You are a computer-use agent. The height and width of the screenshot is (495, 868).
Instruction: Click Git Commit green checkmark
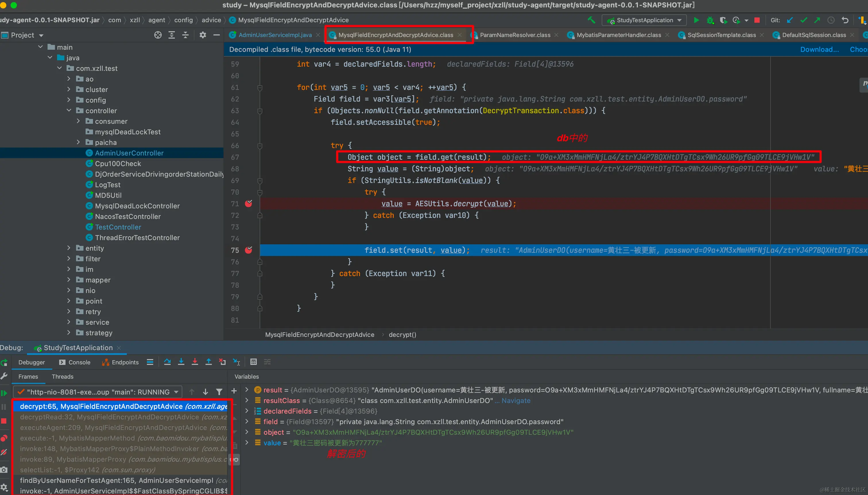click(x=803, y=20)
